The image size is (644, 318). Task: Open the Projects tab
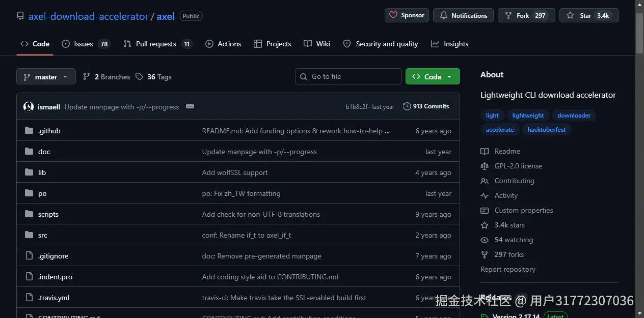coord(273,44)
